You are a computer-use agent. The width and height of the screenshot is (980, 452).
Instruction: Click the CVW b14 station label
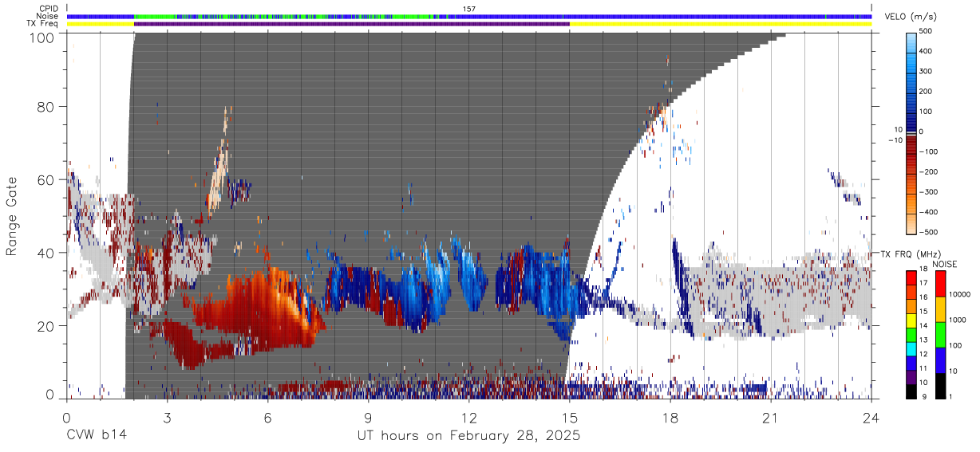tap(96, 436)
